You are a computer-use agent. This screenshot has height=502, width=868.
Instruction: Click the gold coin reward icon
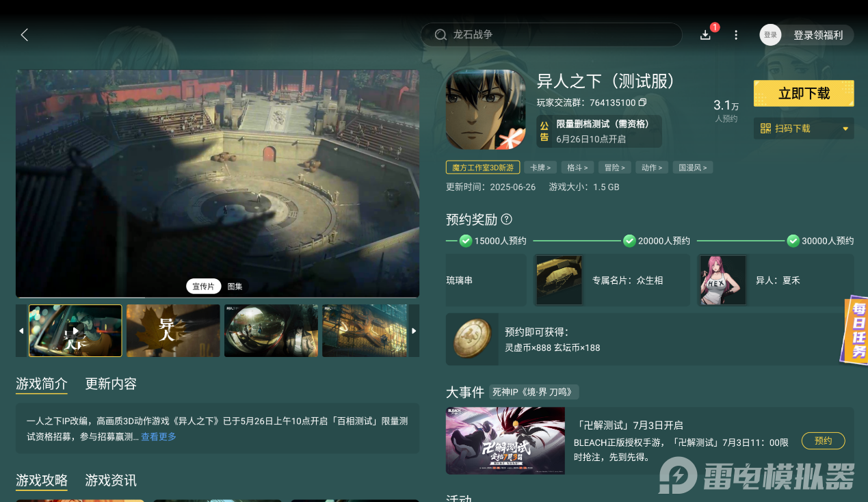point(473,339)
